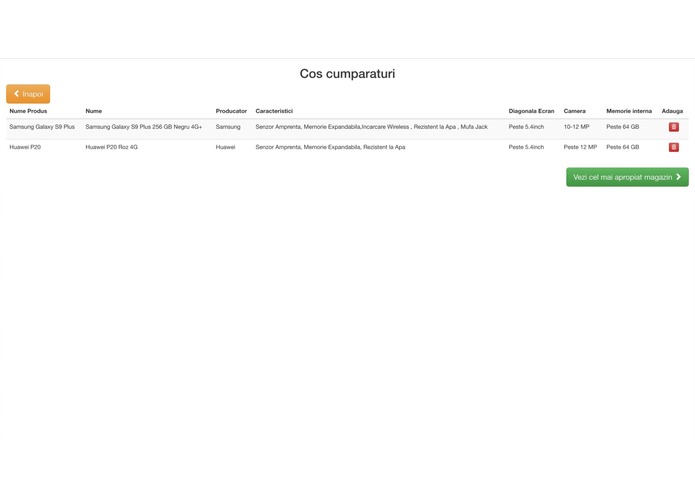
Task: Select Huawei row features text
Action: [x=330, y=147]
